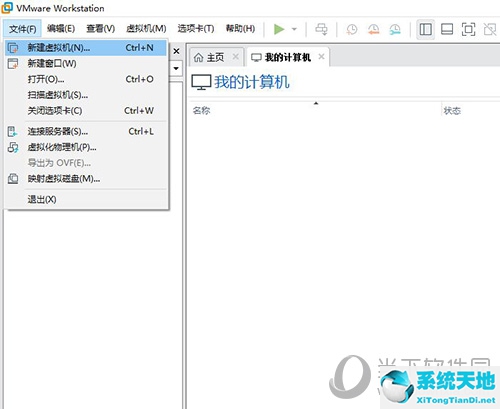Switch to the 主页 tab
The width and height of the screenshot is (500, 409).
(x=216, y=58)
